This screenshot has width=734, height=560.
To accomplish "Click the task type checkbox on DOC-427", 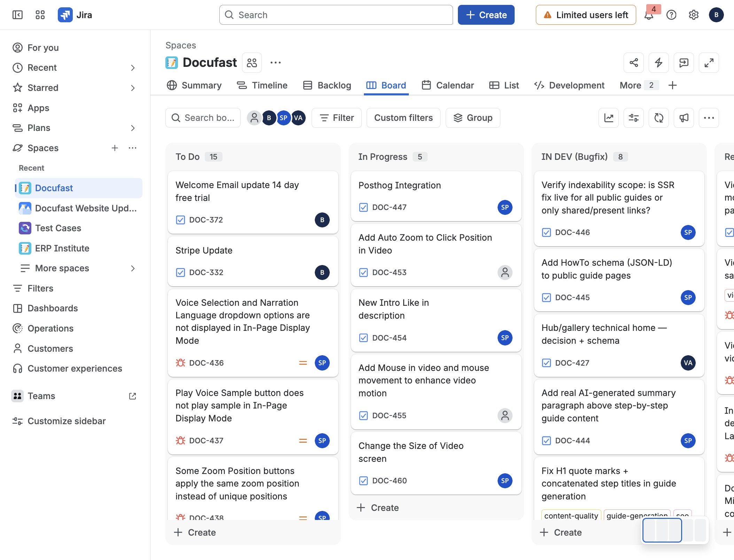I will (547, 363).
